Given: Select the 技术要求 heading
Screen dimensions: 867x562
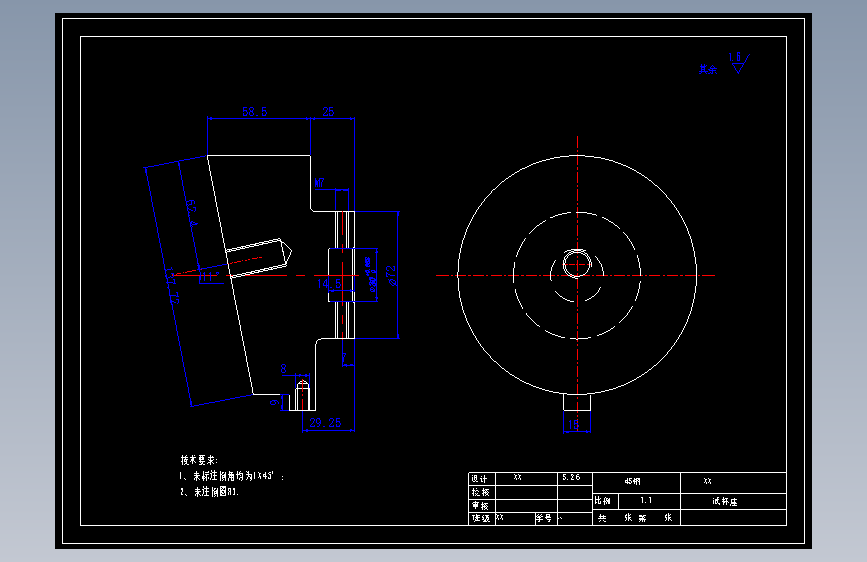Looking at the screenshot, I should [199, 460].
